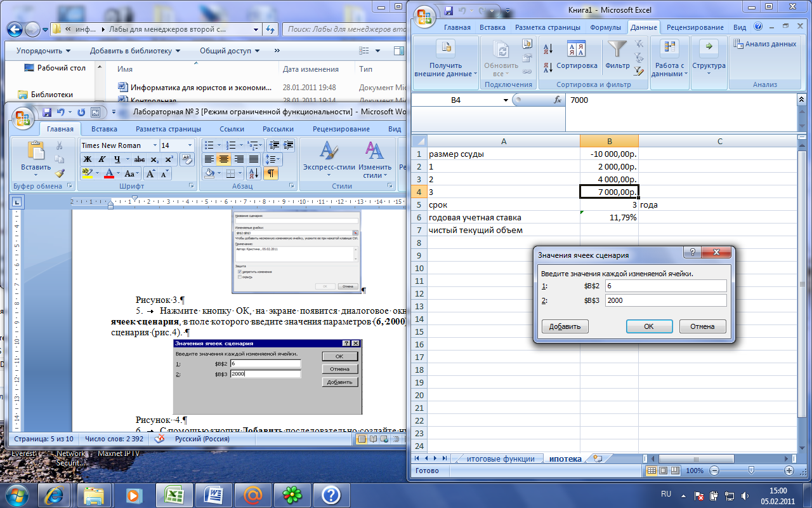The height and width of the screenshot is (508, 812).
Task: Apply superscript formatting in Word
Action: point(168,159)
